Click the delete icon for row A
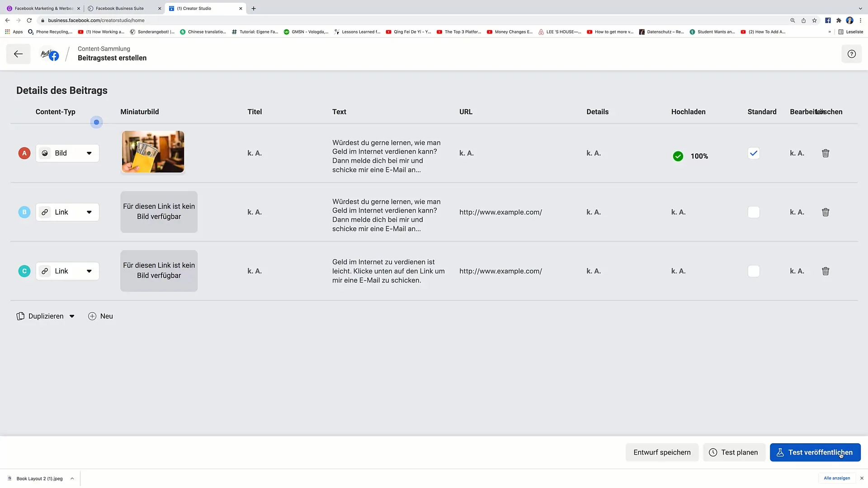Screen dimensions: 868x488 pyautogui.click(x=825, y=153)
